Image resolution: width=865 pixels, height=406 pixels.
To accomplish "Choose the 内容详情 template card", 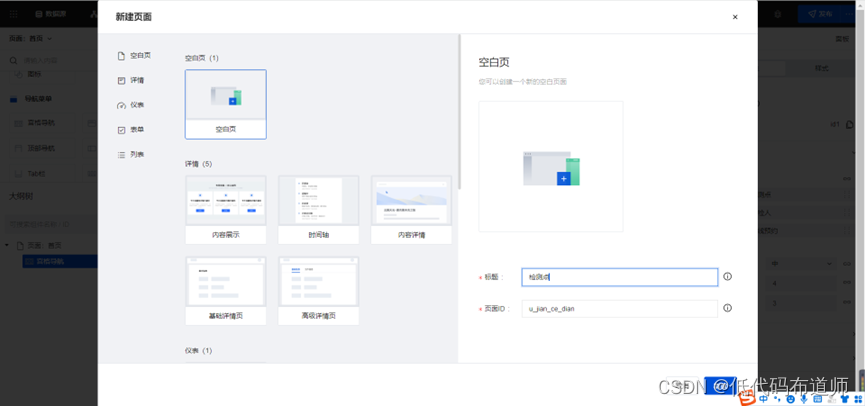I will coord(411,210).
